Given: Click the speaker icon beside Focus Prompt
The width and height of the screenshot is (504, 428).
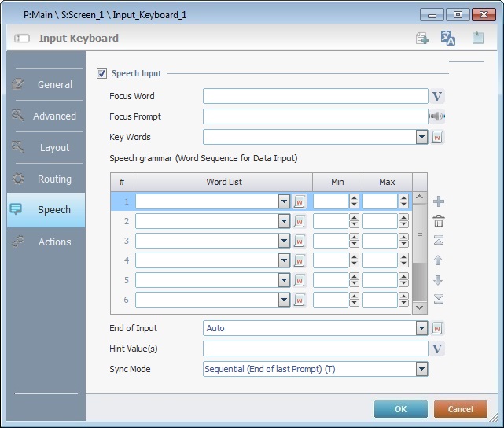Looking at the screenshot, I should click(438, 116).
